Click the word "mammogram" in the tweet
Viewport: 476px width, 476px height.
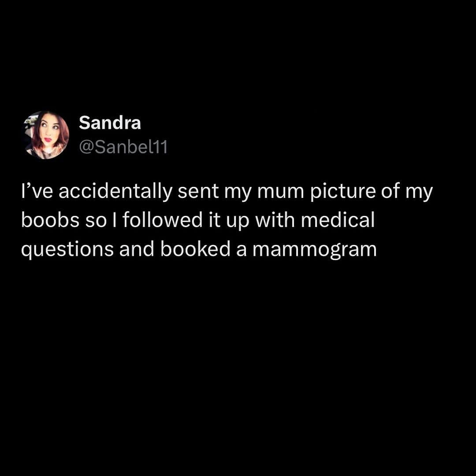315,249
